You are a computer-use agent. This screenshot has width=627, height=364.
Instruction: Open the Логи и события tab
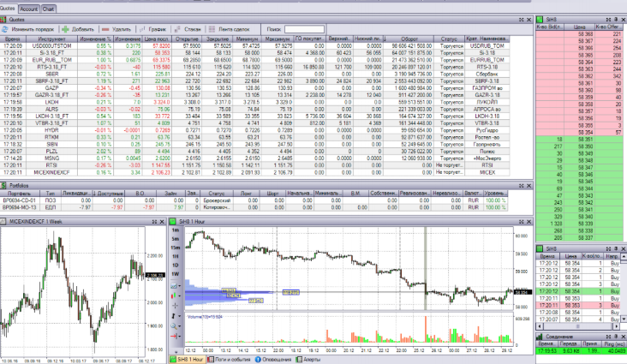[229, 359]
